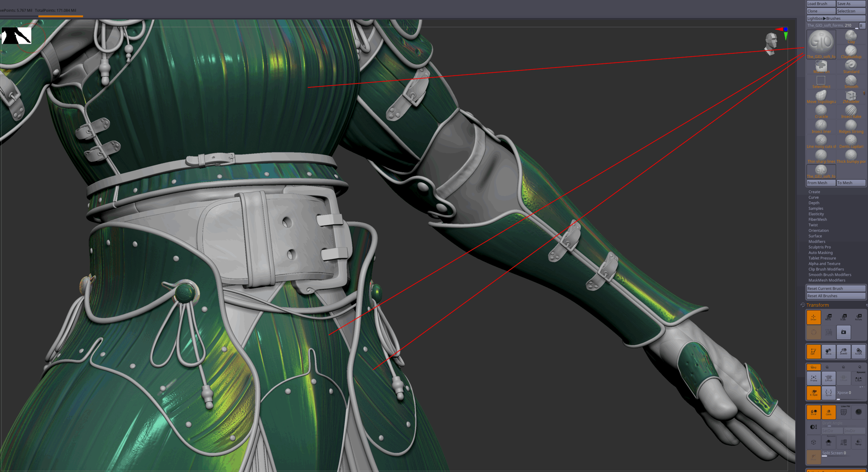Image resolution: width=868 pixels, height=472 pixels.
Task: Choose the Insect Rake brush
Action: point(851,111)
